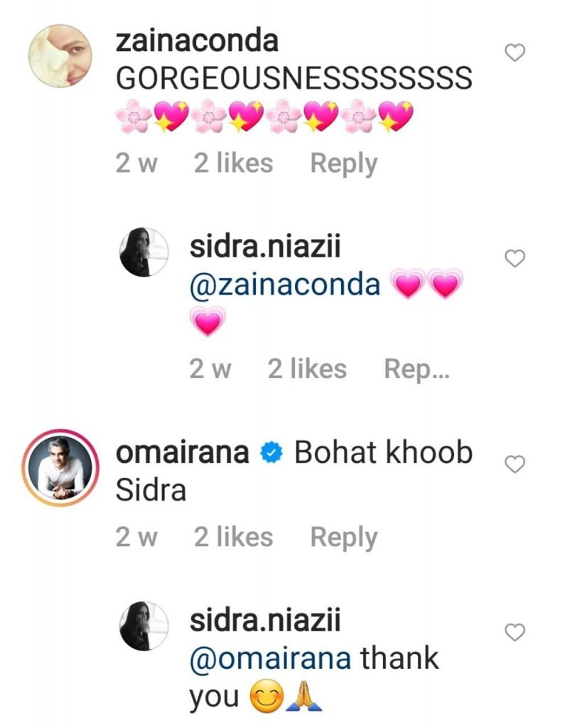The height and width of the screenshot is (728, 565).
Task: Open the @zainaconda mention link
Action: 284,284
